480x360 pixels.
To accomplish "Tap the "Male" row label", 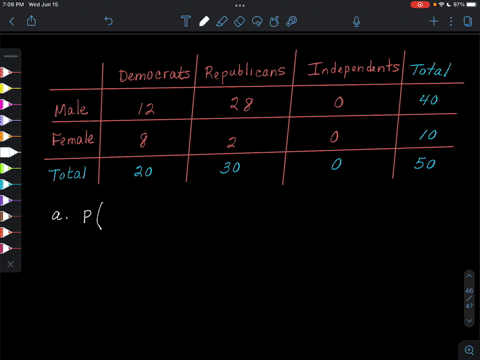I will [71, 109].
